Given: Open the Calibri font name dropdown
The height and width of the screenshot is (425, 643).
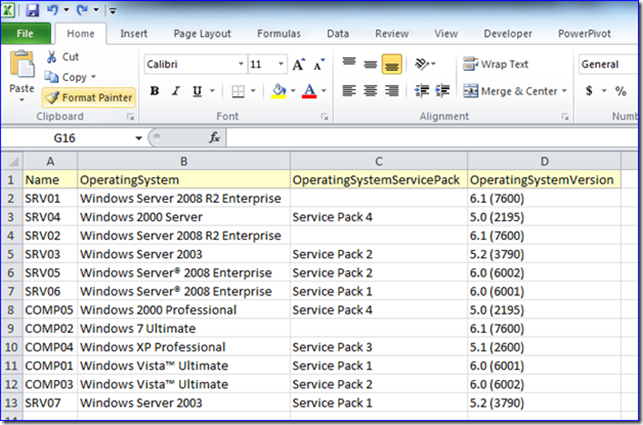Looking at the screenshot, I should pyautogui.click(x=241, y=64).
